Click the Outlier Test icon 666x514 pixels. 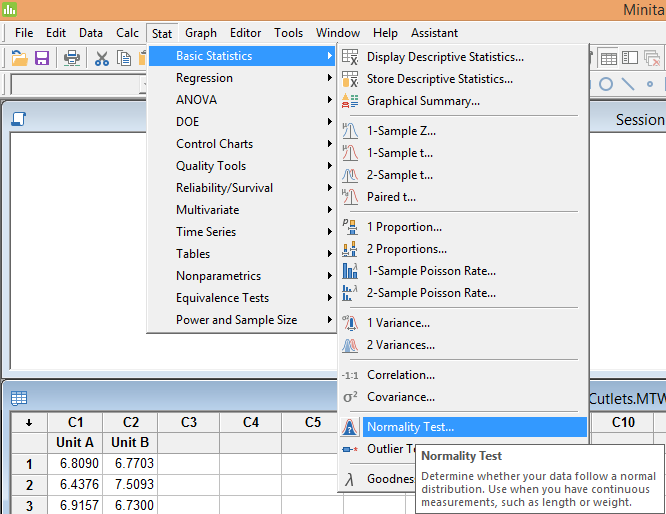pyautogui.click(x=350, y=449)
